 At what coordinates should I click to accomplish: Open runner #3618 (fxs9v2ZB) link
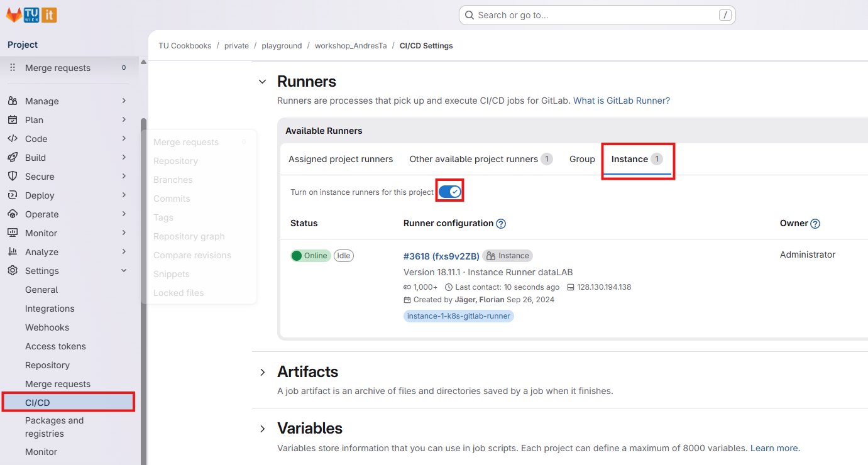click(x=441, y=256)
